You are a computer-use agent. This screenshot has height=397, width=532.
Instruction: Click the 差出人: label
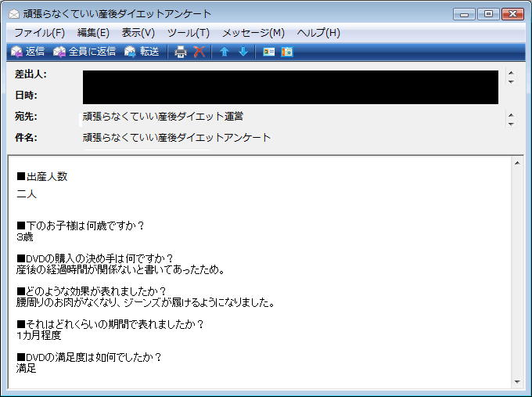click(31, 74)
